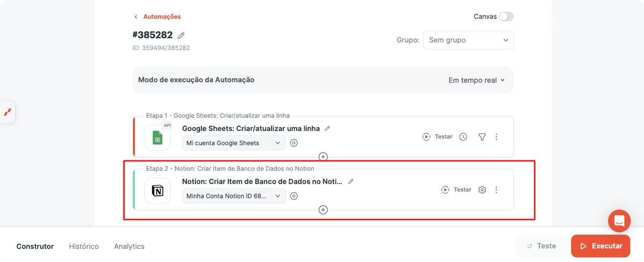This screenshot has height=262, width=644.
Task: Click the Google Sheets app icon
Action: (158, 137)
